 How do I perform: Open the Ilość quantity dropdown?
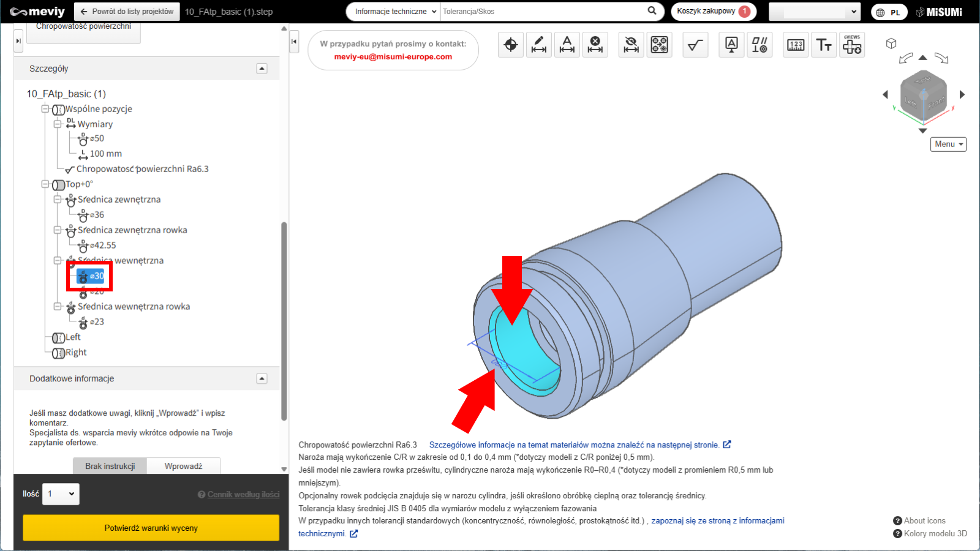coord(61,494)
